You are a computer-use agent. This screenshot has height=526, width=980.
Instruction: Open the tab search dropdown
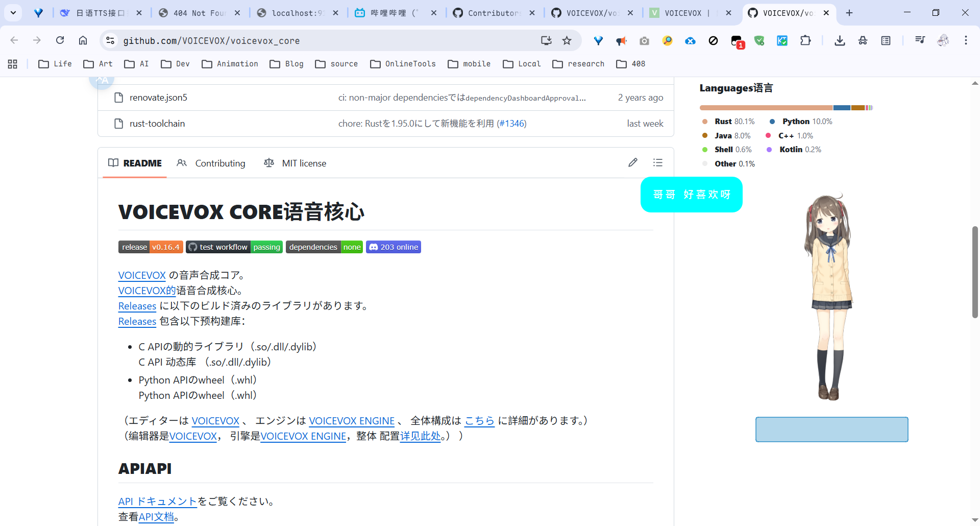click(13, 13)
